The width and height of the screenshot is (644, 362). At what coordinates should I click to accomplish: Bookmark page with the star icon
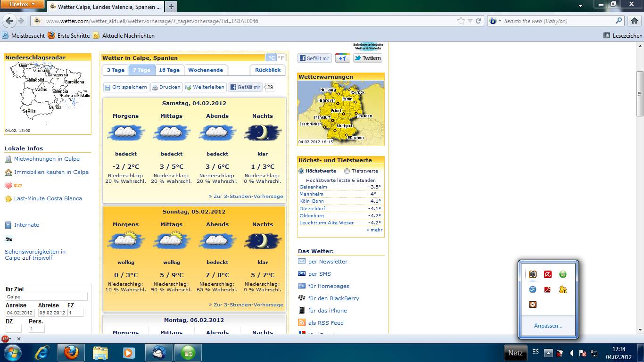pyautogui.click(x=461, y=21)
